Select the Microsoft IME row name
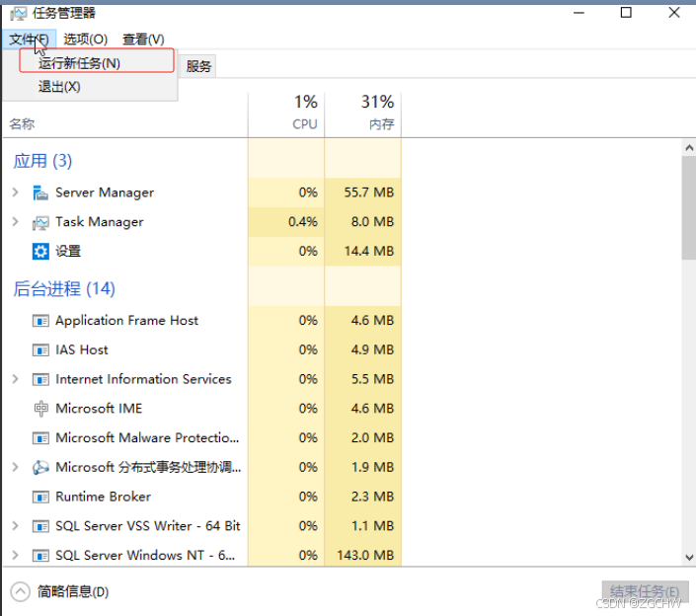The width and height of the screenshot is (696, 616). (99, 409)
